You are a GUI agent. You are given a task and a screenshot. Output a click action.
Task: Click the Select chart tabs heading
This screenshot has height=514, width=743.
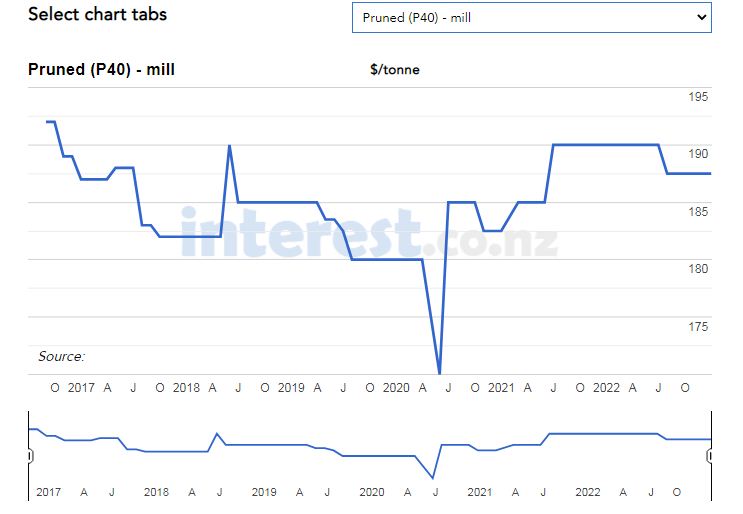[97, 15]
